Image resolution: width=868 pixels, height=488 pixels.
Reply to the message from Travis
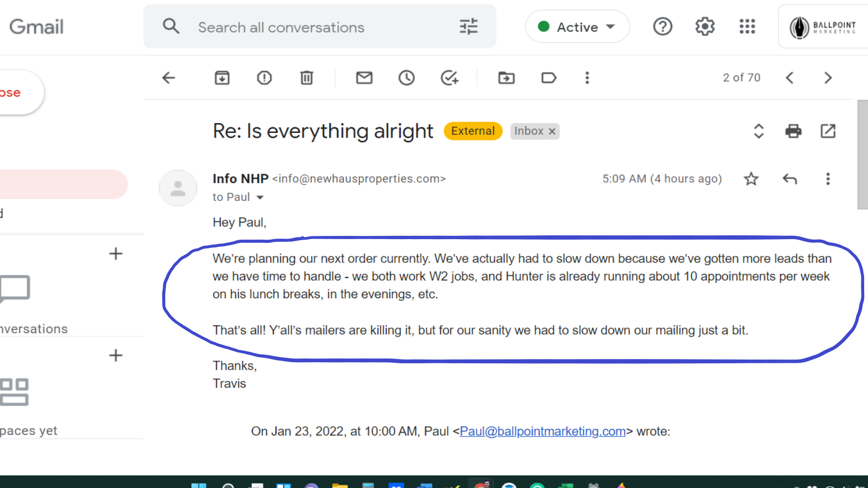click(x=789, y=179)
